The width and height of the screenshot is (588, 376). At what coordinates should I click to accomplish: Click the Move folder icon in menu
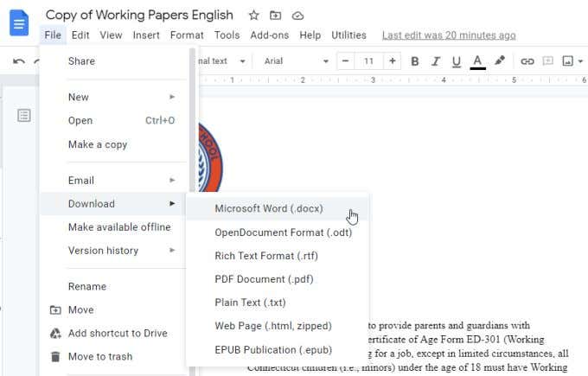pyautogui.click(x=55, y=310)
